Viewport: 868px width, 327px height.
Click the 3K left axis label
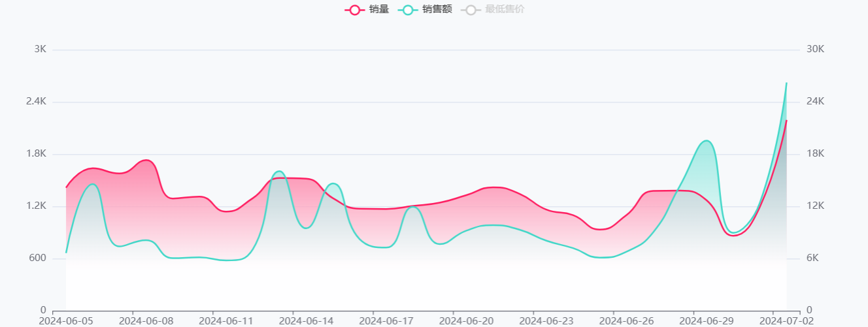(40, 50)
